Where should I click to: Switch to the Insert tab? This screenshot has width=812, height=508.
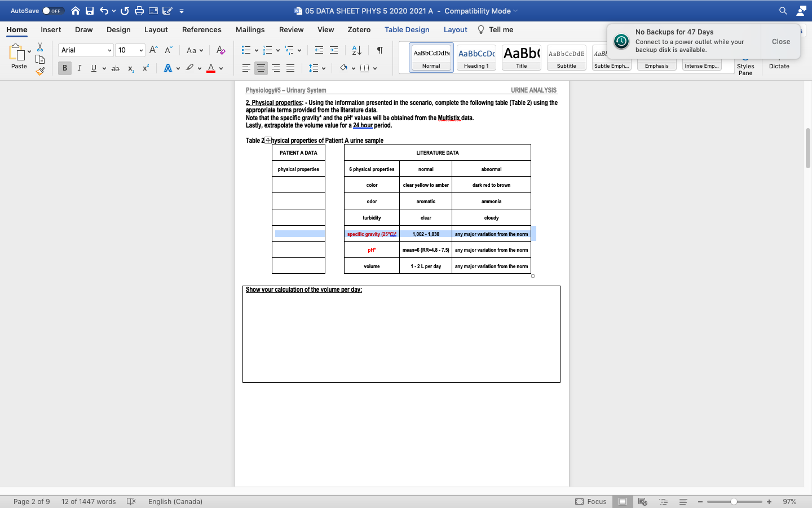pyautogui.click(x=51, y=30)
